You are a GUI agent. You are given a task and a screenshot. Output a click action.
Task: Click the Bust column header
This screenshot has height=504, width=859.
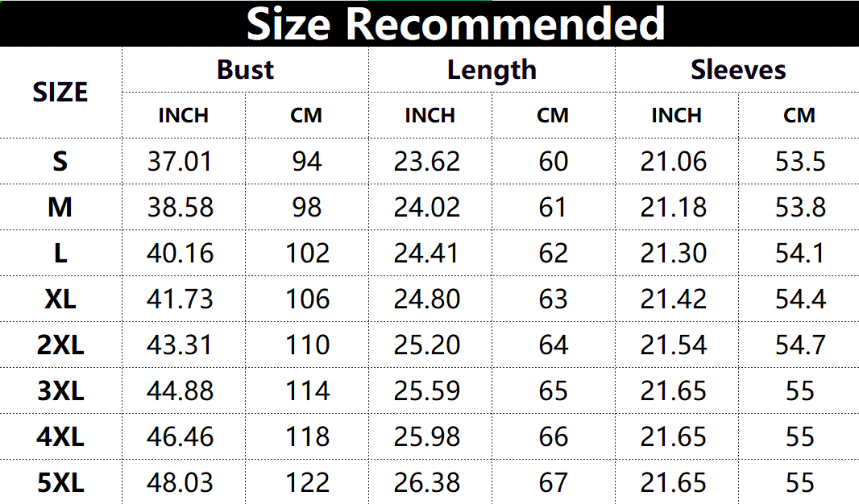point(245,70)
